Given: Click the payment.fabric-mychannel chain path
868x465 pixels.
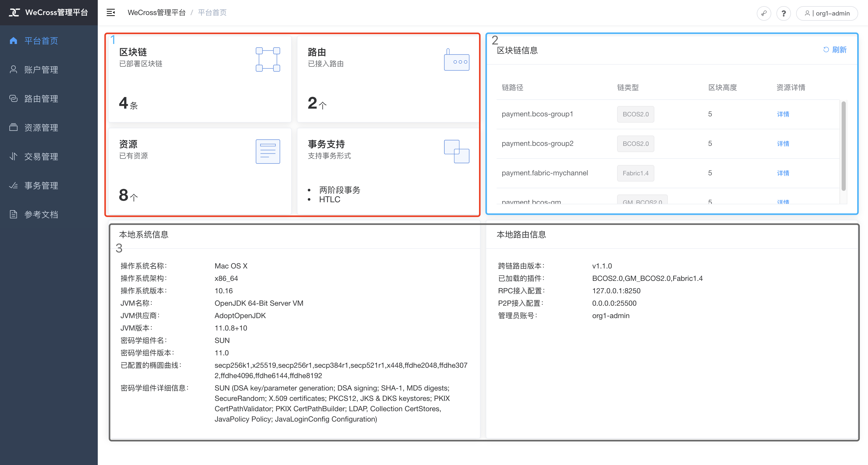Looking at the screenshot, I should click(544, 173).
